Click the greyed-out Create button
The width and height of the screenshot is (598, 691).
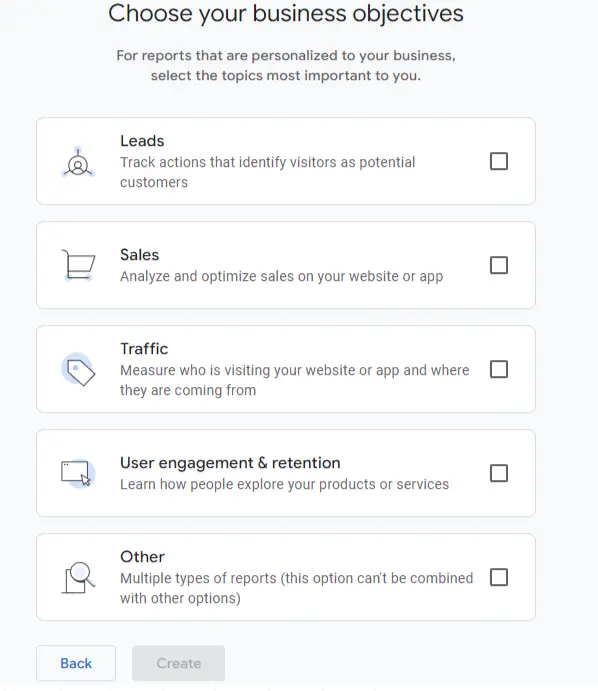pos(178,663)
